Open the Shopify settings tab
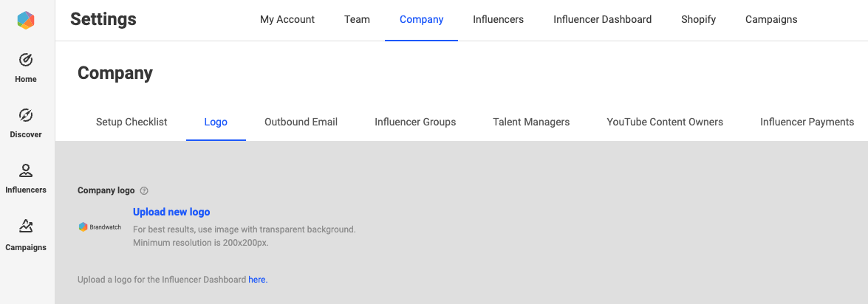Viewport: 868px width, 304px height. point(698,20)
